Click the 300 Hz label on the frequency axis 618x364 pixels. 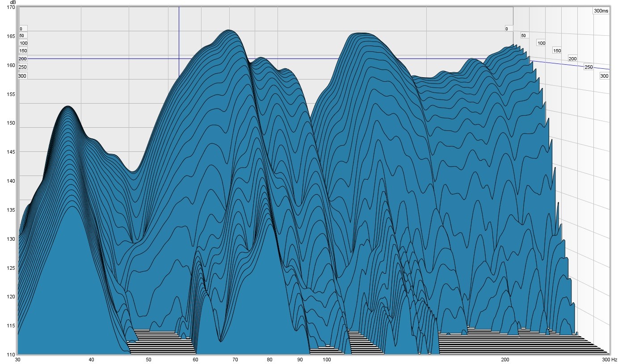(x=609, y=360)
